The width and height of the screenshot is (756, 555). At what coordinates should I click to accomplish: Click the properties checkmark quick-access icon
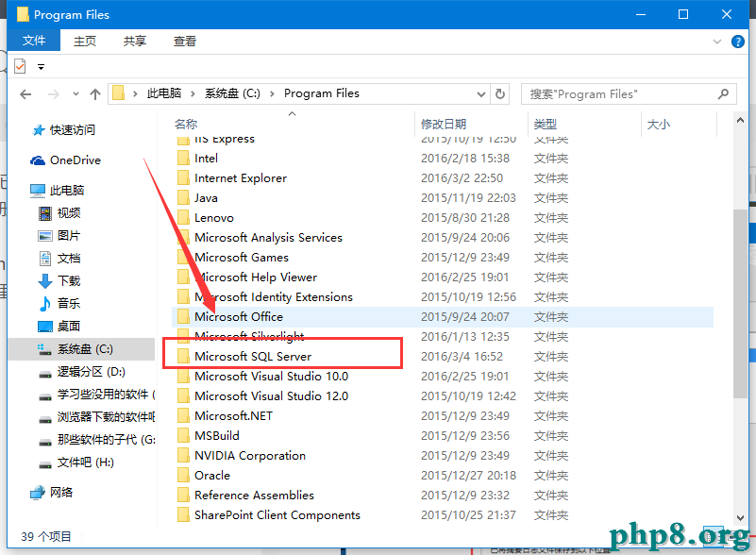tap(20, 66)
